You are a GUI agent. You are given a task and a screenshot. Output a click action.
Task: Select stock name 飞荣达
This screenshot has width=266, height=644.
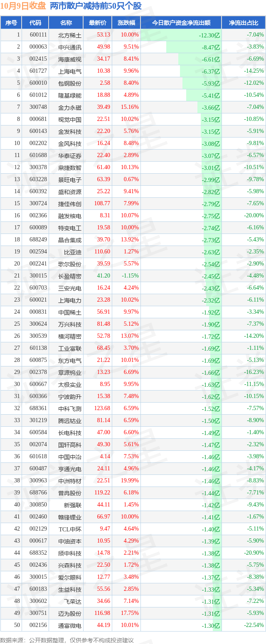click(x=73, y=601)
